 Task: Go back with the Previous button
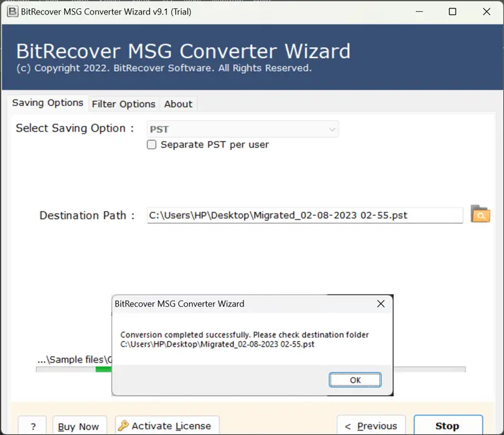[x=371, y=426]
